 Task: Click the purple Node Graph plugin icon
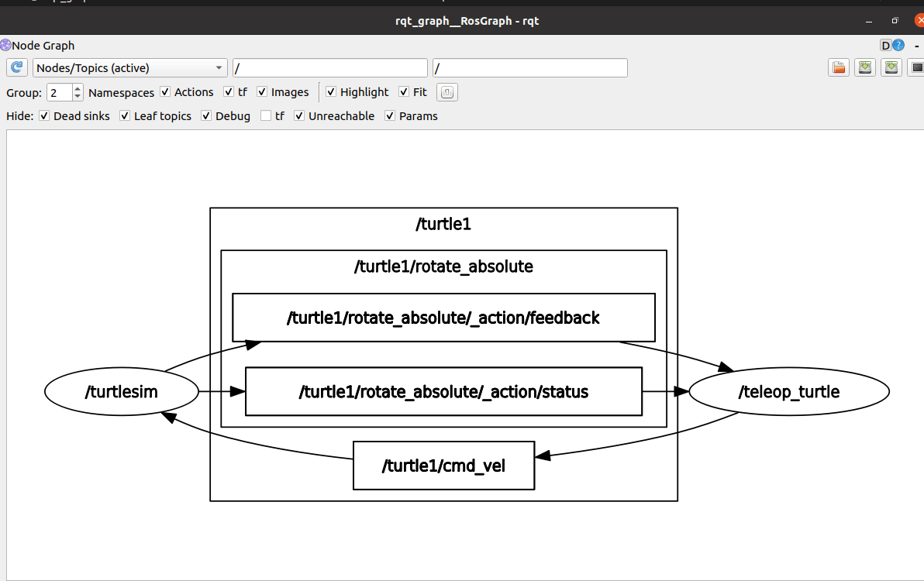pos(5,46)
